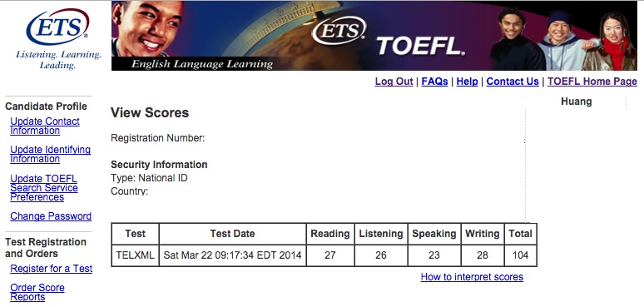
Task: Open the Help link
Action: click(467, 82)
